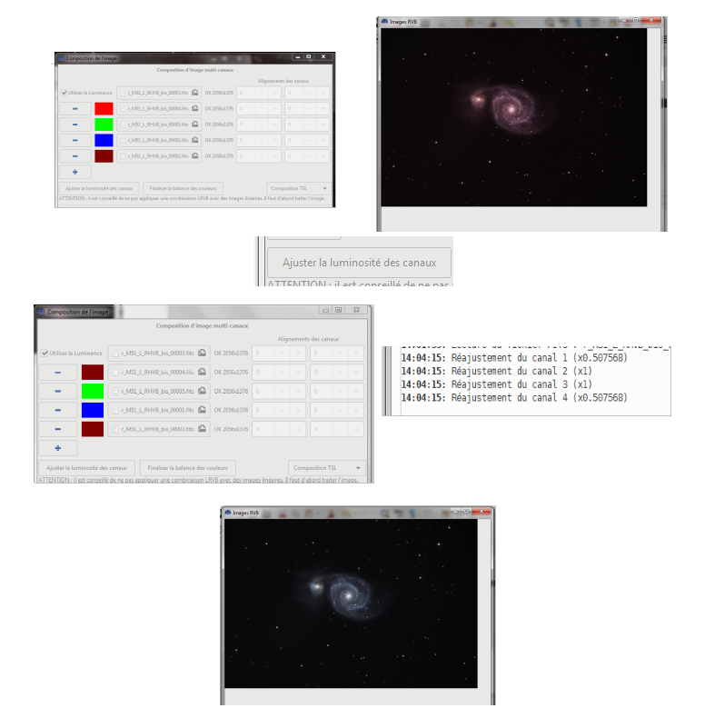Click Finaliser la balance des couleurs in lower dialog

point(187,467)
